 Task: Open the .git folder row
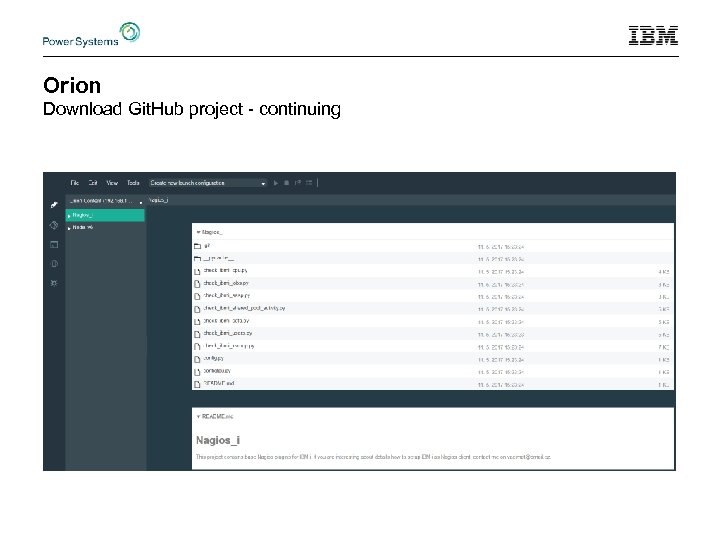point(433,246)
